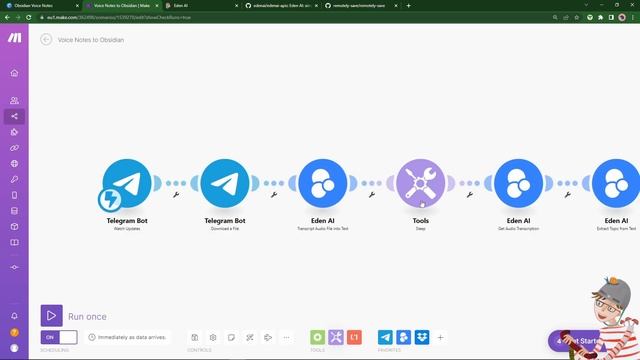640x360 pixels.
Task: Add a new favorite with plus
Action: 440,337
